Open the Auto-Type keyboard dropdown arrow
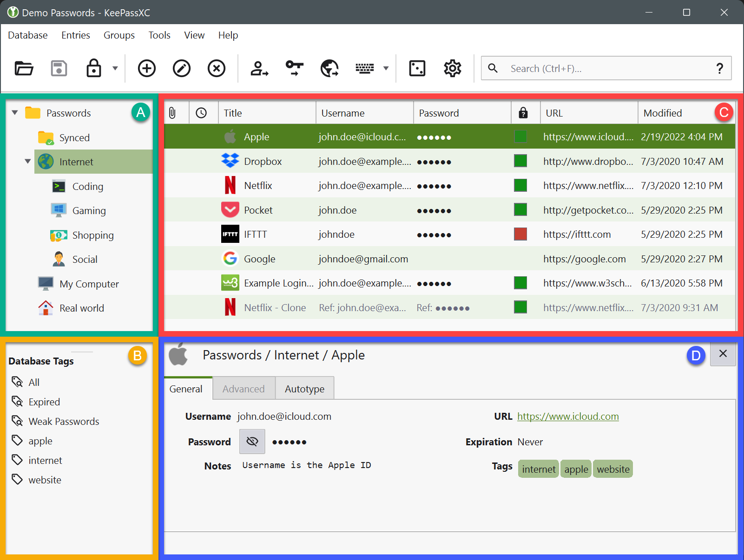This screenshot has width=744, height=560. click(x=386, y=68)
